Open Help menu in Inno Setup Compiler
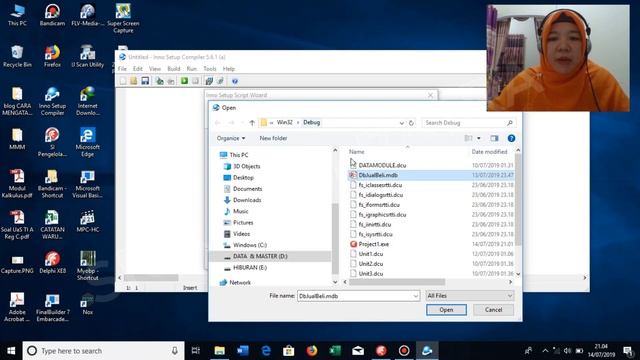The image size is (640, 360). click(229, 69)
